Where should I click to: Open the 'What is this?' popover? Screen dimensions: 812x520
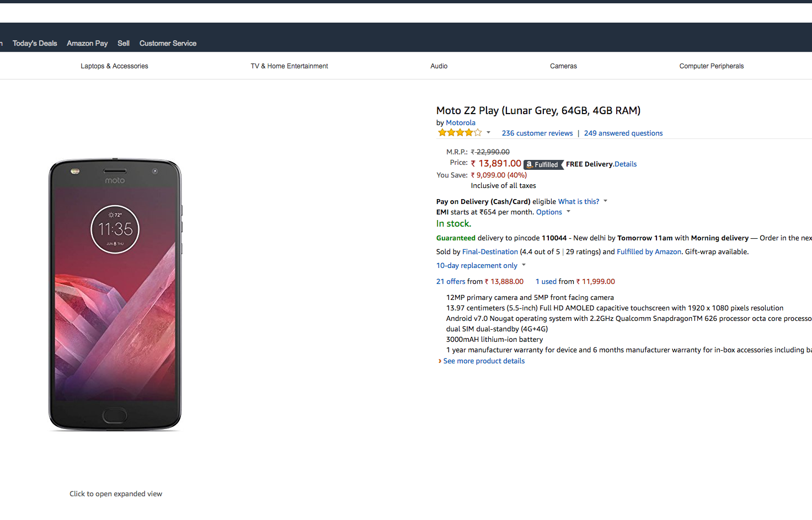(578, 202)
